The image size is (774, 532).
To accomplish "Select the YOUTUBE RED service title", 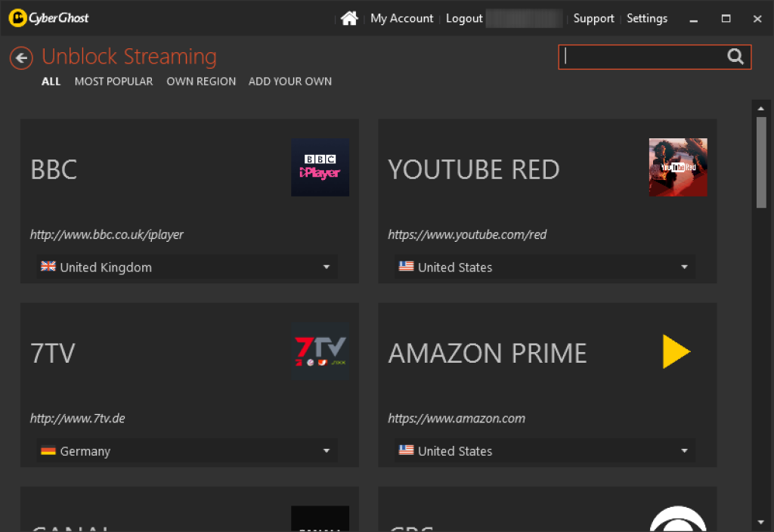I will pos(474,170).
